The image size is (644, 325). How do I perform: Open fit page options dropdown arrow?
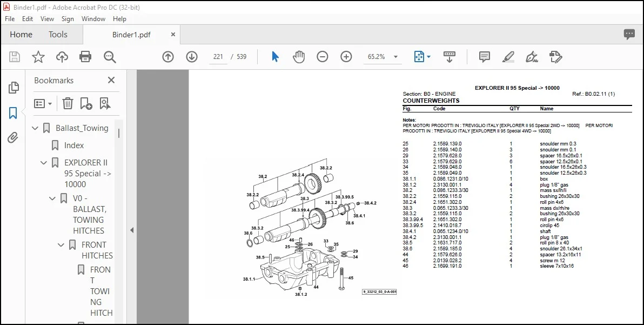point(429,57)
